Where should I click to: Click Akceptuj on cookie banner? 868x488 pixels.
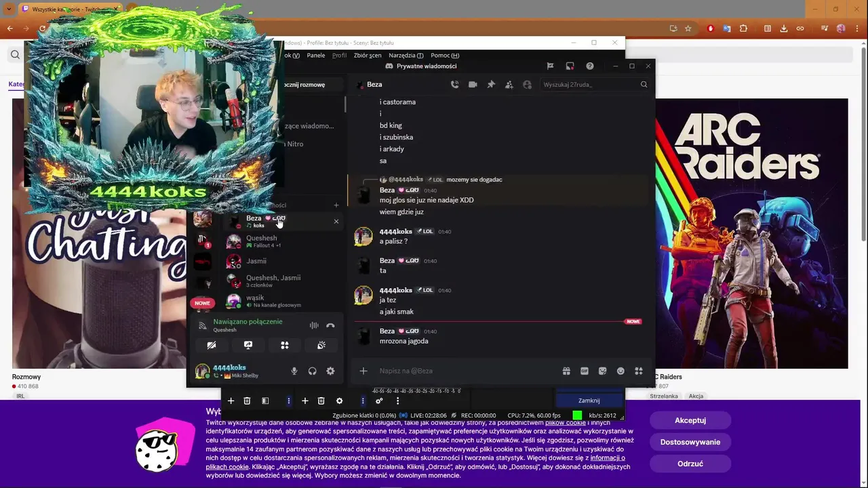coord(690,420)
